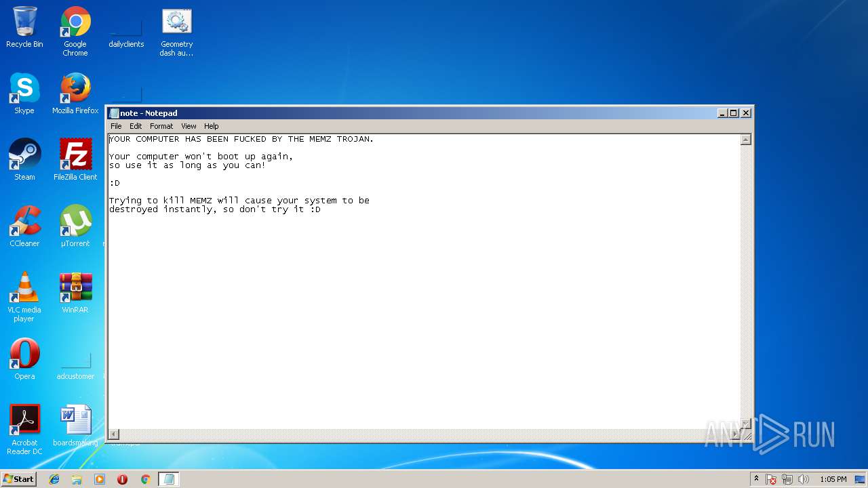Launch Mozilla Firefox from the desktop
This screenshot has width=868, height=488.
click(x=75, y=94)
